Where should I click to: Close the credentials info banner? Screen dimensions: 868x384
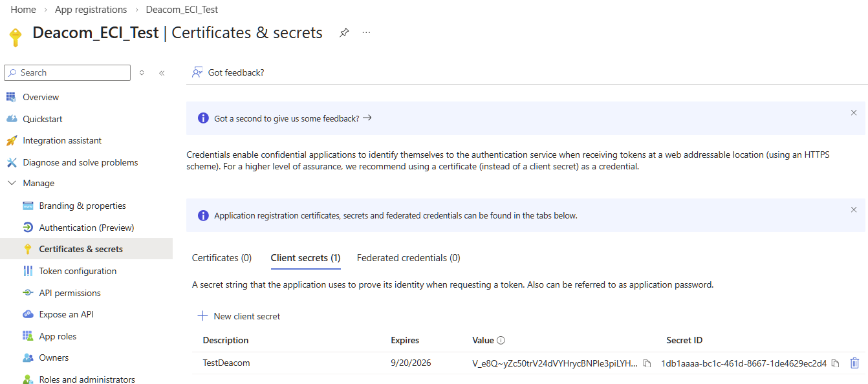(x=854, y=209)
